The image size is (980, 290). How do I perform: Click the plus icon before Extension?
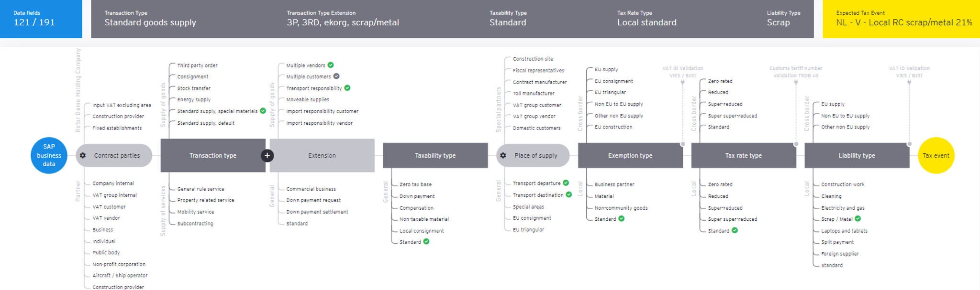tap(267, 156)
